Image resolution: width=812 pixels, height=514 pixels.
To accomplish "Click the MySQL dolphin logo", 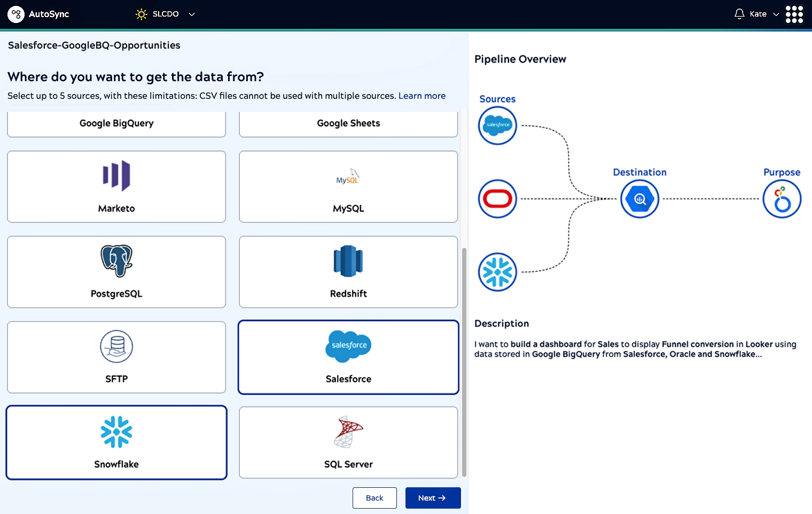I will (348, 177).
